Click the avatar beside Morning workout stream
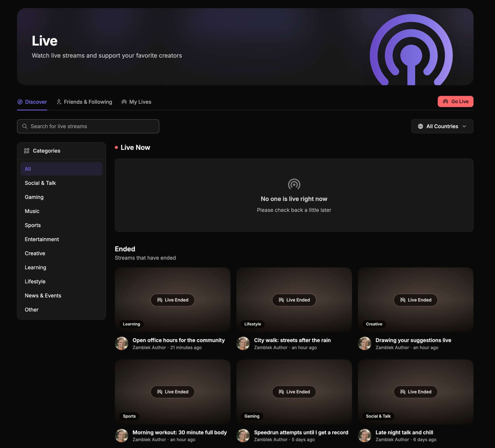Screen dimensions: 495x448 122,435
